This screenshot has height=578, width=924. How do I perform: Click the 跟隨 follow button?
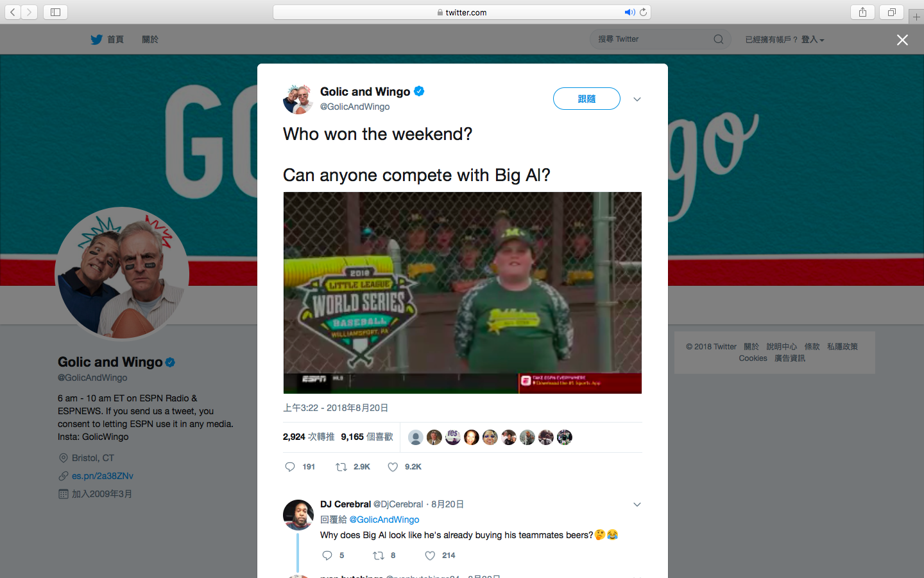click(586, 98)
